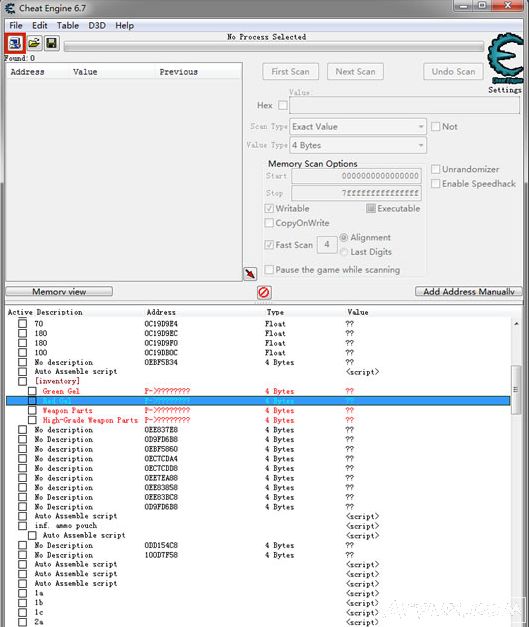
Task: Click the address 100D7F58
Action: [x=161, y=555]
